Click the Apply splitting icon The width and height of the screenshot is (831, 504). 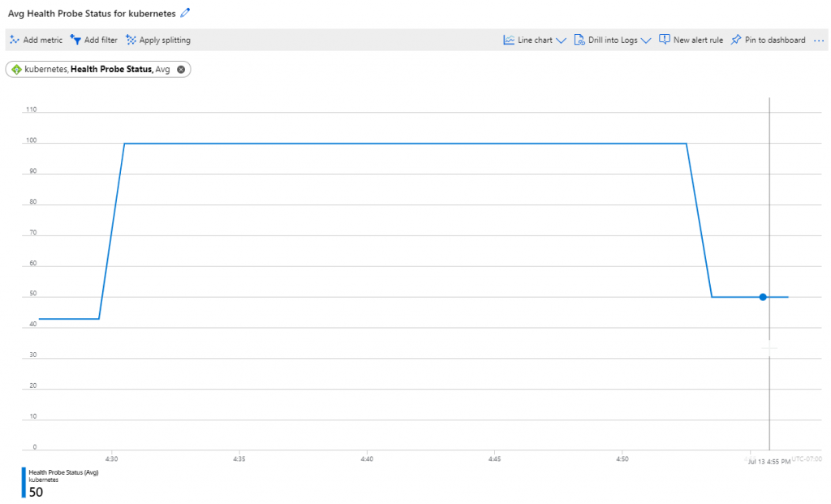click(131, 40)
